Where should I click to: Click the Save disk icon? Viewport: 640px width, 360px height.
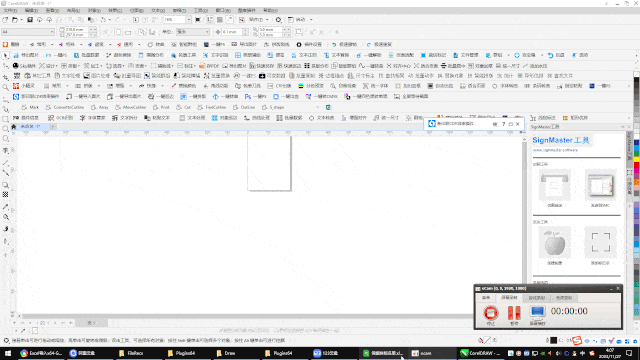click(x=30, y=20)
